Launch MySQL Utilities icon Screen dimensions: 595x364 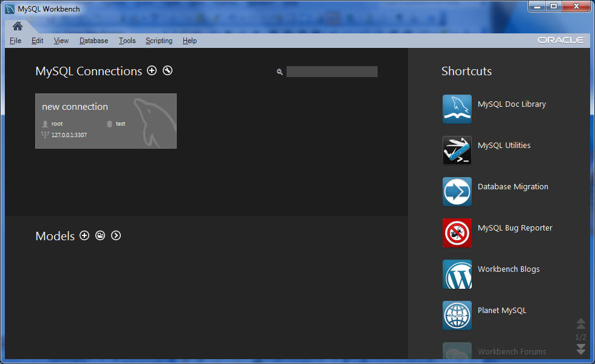(457, 150)
